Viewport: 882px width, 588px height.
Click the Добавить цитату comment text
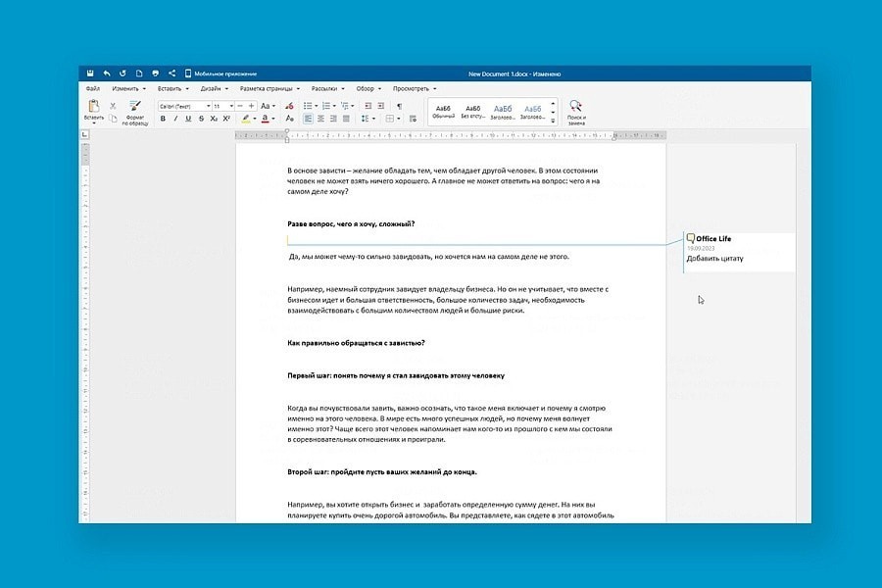coord(714,259)
